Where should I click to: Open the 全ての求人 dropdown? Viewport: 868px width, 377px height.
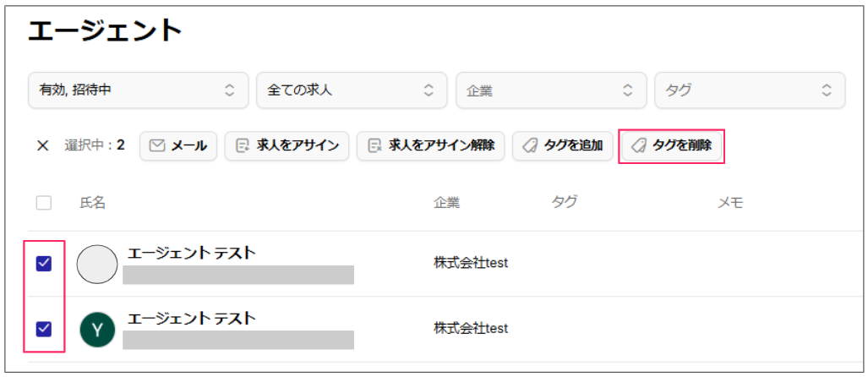(352, 90)
